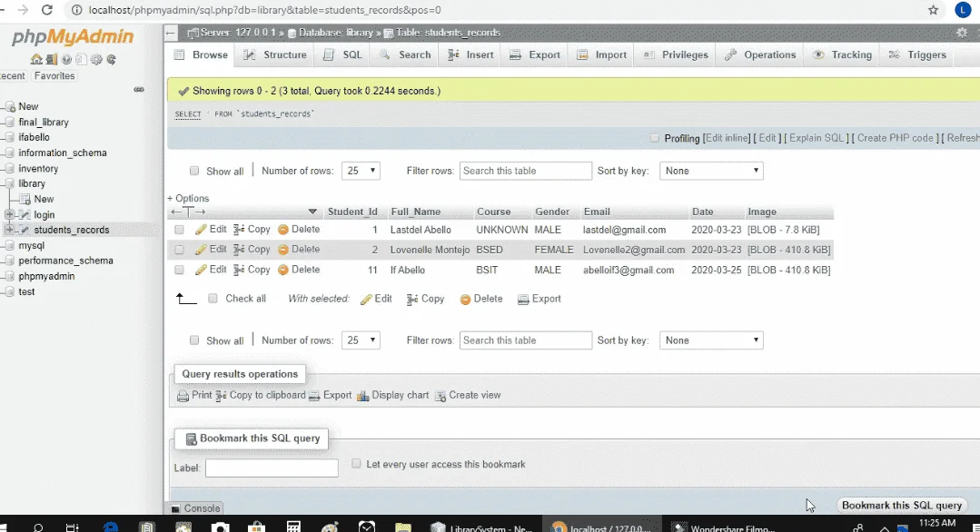
Task: Tick checkbox for Lastdel Abello row
Action: tap(179, 230)
